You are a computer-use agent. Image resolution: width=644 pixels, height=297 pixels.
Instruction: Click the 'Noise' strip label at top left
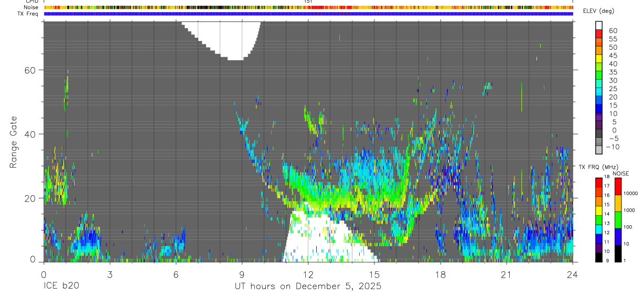coord(31,7)
